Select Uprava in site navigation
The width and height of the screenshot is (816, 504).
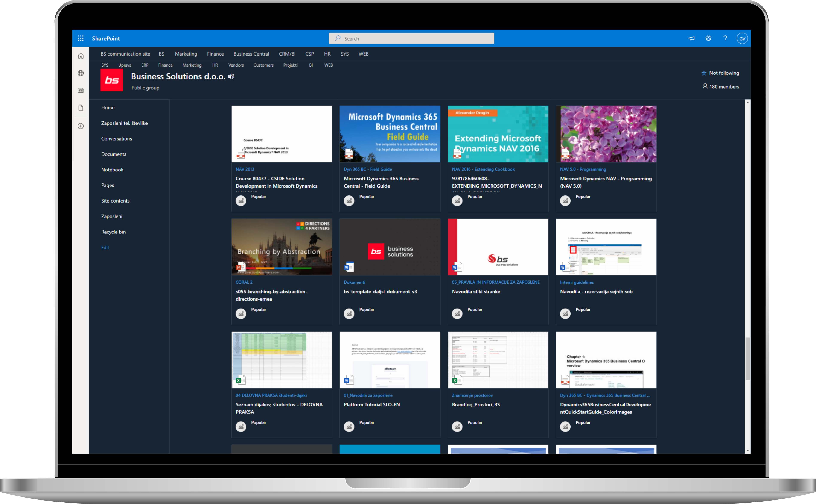pos(125,65)
